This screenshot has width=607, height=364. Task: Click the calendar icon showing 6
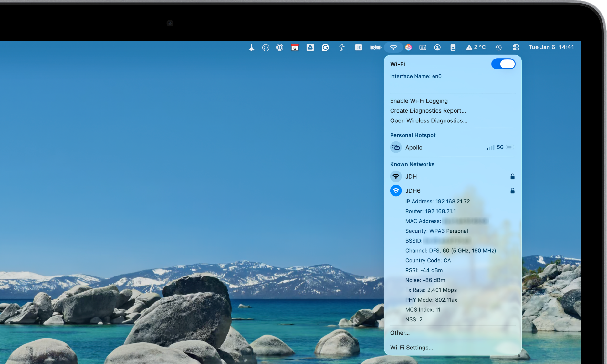pos(295,47)
